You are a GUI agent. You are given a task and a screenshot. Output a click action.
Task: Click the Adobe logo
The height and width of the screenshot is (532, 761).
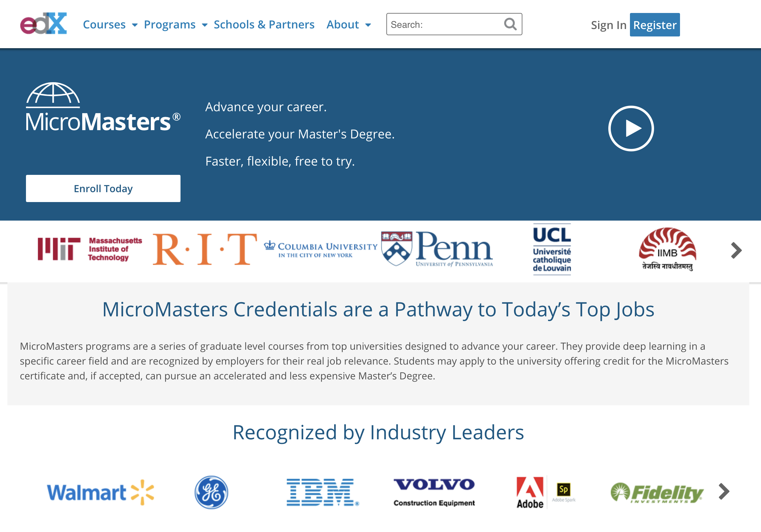click(530, 492)
